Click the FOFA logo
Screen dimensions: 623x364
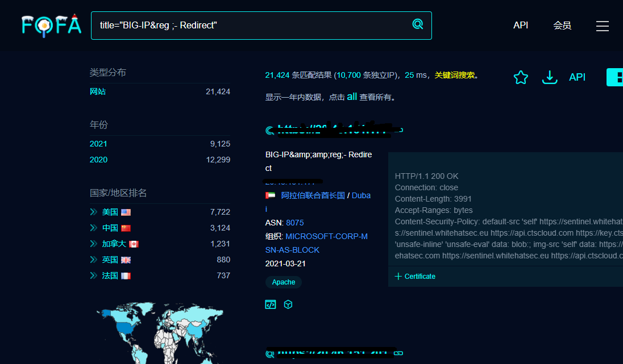(x=52, y=26)
